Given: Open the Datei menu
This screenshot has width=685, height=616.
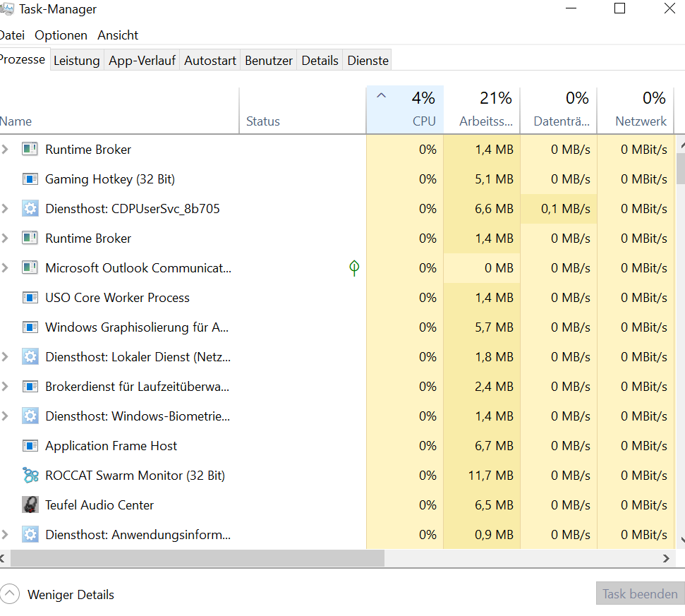Looking at the screenshot, I should (x=12, y=35).
